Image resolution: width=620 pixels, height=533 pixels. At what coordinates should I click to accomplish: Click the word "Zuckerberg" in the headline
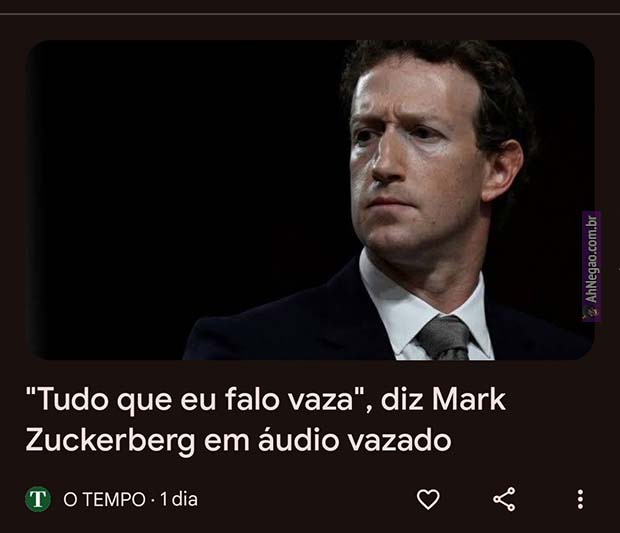[110, 441]
